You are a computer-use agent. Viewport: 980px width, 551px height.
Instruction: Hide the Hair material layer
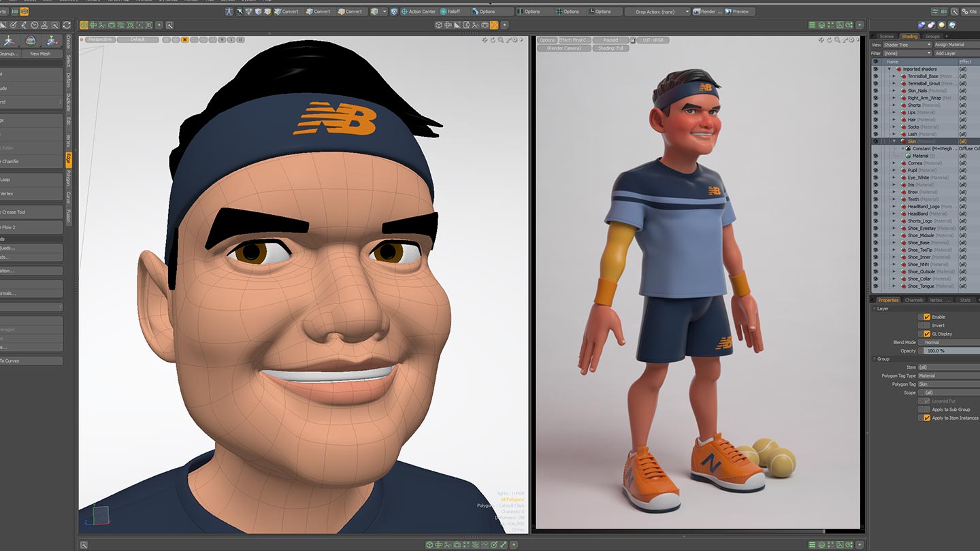pos(875,120)
